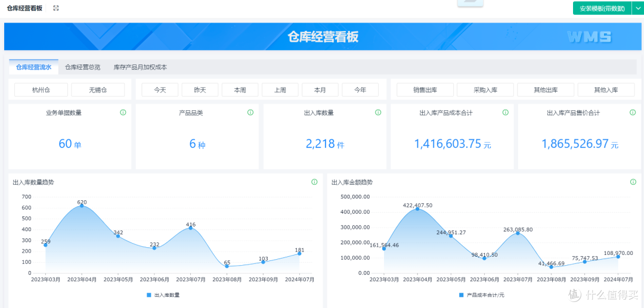The image size is (644, 308).
Task: Filter by 无锡仓 warehouse
Action: pyautogui.click(x=98, y=90)
